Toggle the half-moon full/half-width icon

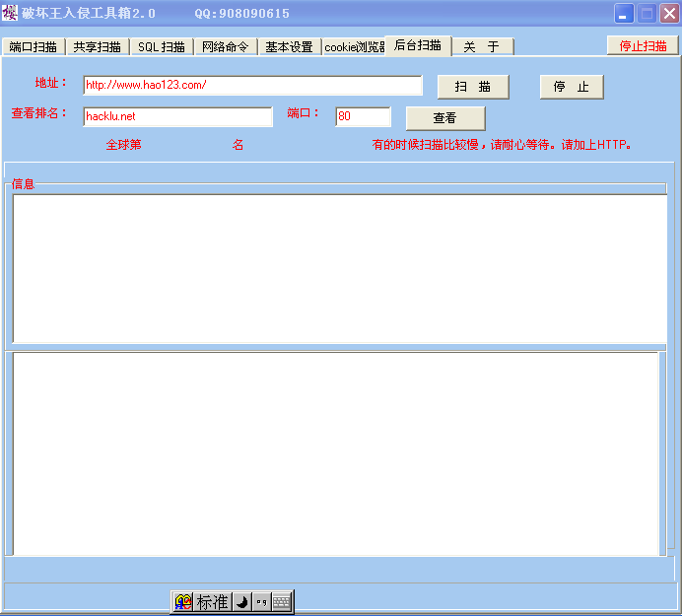click(x=241, y=601)
